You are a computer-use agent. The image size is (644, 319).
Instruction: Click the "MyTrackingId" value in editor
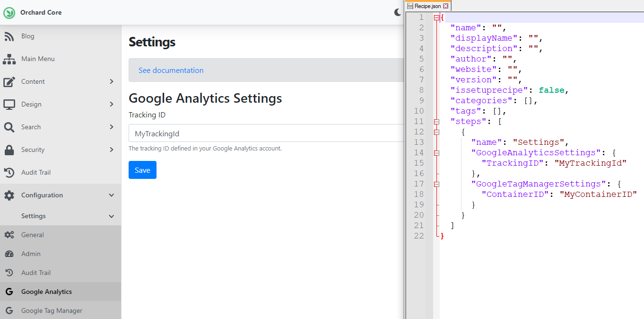coord(590,163)
